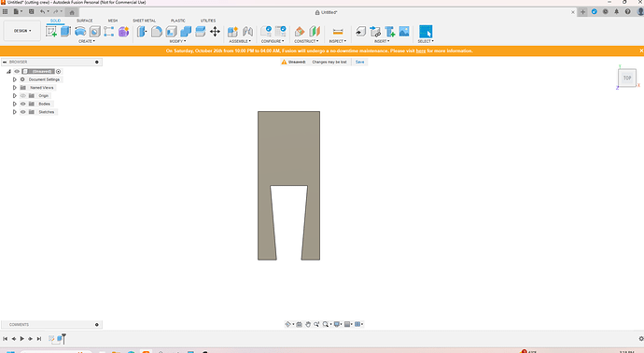Open the Measure tool under Inspect
This screenshot has height=353, width=644.
pos(338,31)
